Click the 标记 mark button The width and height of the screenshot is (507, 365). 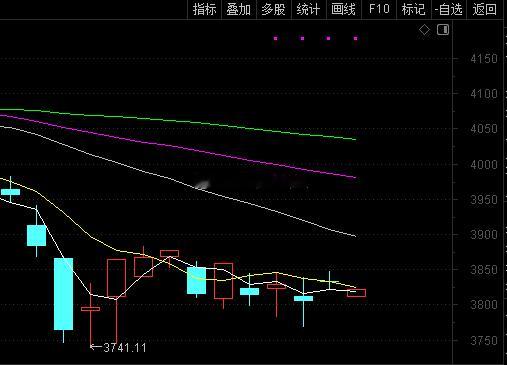coord(414,9)
